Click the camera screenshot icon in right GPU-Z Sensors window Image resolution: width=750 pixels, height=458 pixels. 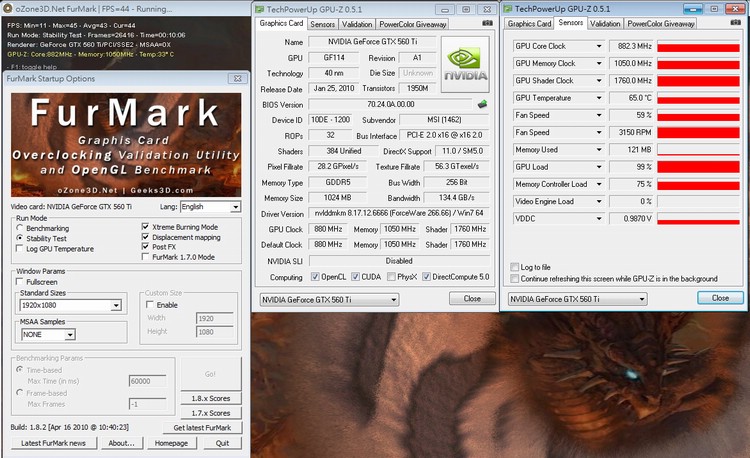click(x=736, y=22)
